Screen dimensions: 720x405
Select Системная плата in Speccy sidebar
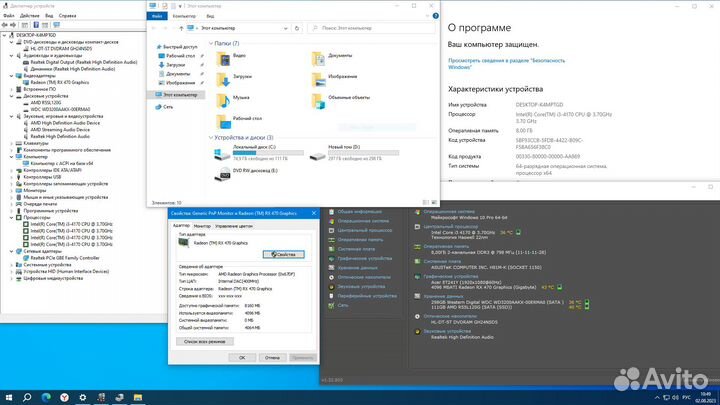(x=356, y=249)
